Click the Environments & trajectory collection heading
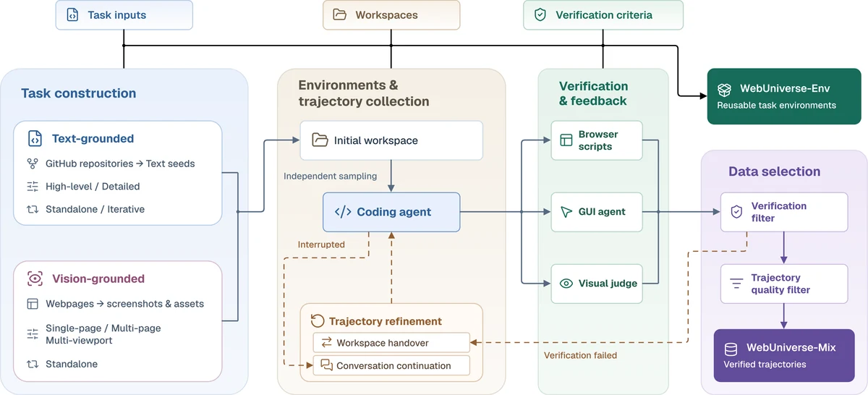The image size is (868, 395). click(x=364, y=93)
